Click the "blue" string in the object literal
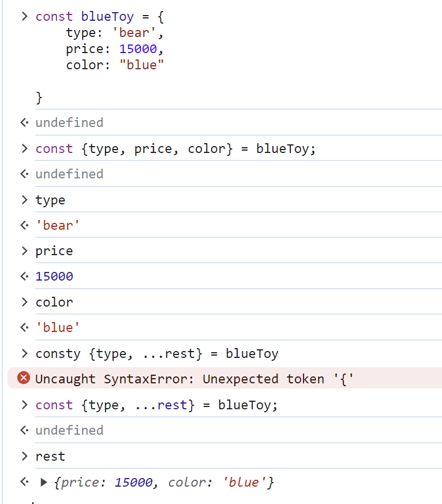The image size is (442, 504). coord(141,65)
